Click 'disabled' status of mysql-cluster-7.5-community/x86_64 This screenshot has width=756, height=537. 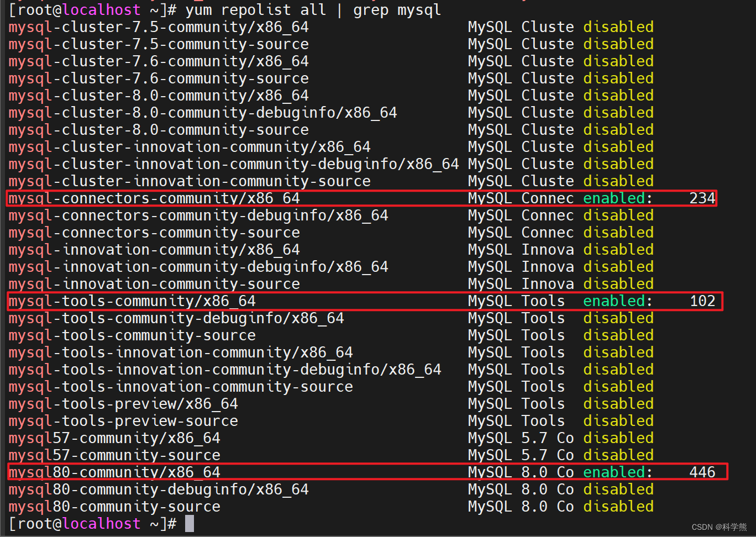pos(618,27)
